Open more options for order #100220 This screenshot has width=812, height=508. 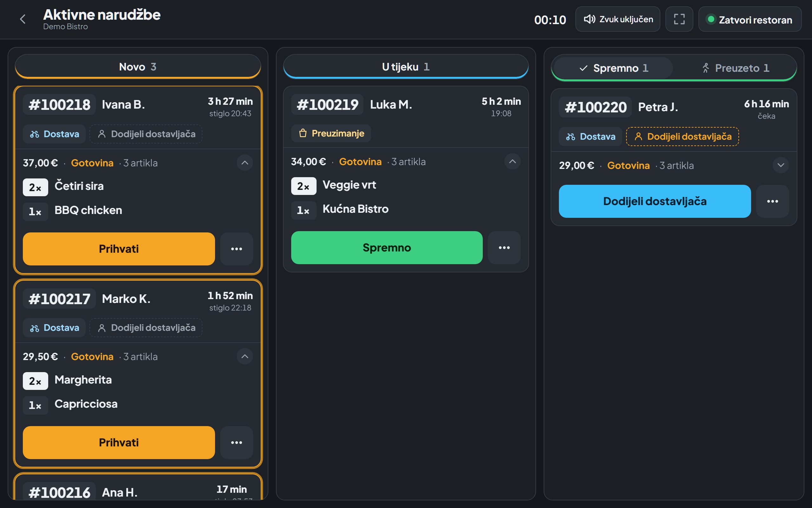tap(772, 201)
